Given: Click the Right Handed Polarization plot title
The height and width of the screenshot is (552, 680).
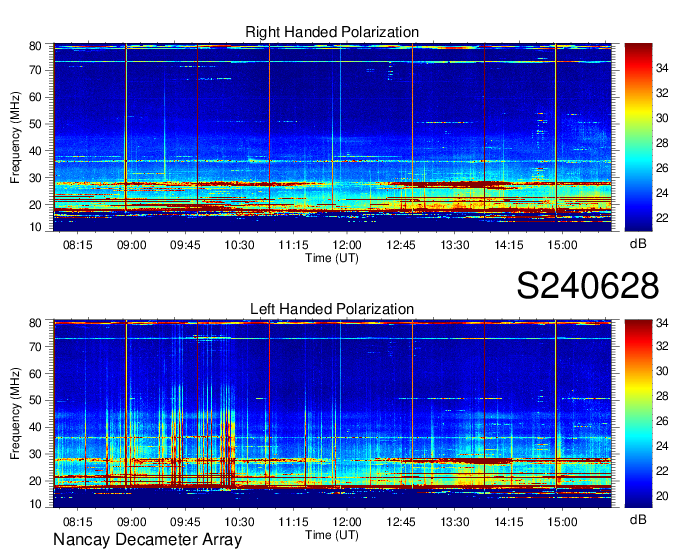Looking at the screenshot, I should tap(332, 32).
